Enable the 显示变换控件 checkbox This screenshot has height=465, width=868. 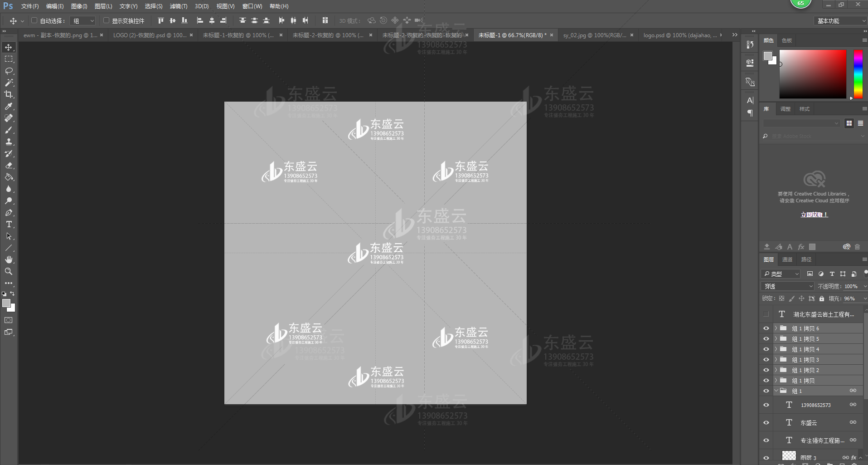106,20
